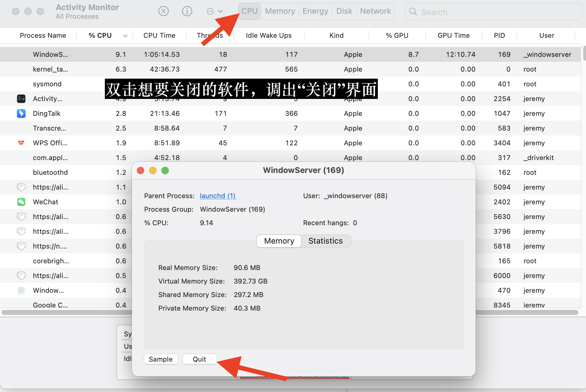Sort by % GPU column header
The width and height of the screenshot is (586, 392).
(x=397, y=35)
